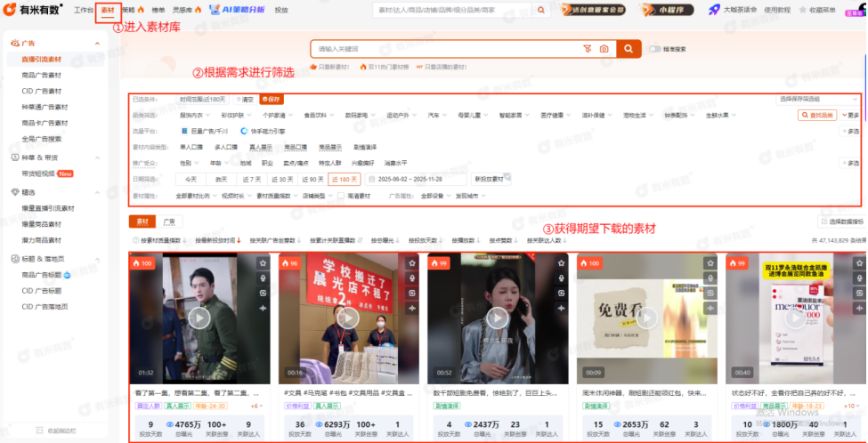Favorite the first video with star icon

click(263, 263)
